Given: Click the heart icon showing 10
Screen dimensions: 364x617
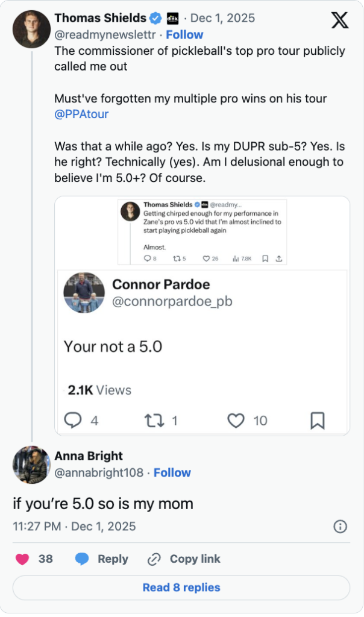Looking at the screenshot, I should [x=236, y=420].
